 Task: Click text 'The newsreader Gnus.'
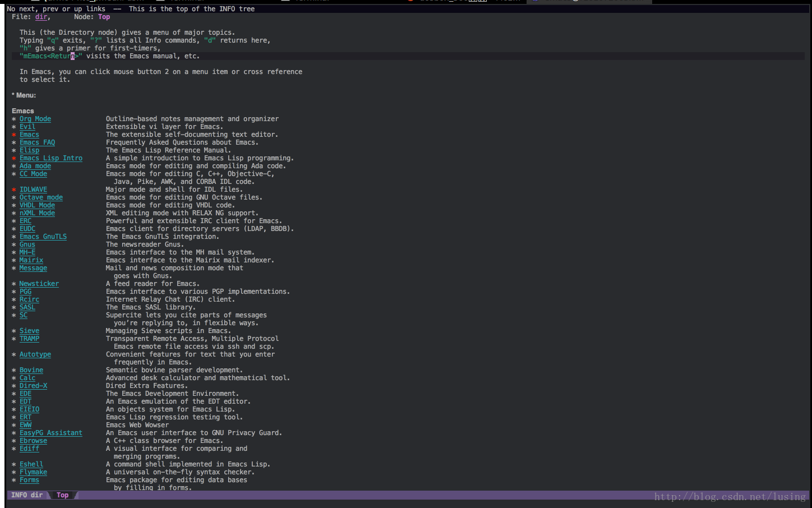click(145, 244)
